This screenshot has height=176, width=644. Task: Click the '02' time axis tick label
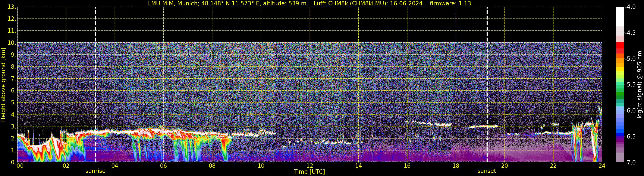tap(66, 166)
